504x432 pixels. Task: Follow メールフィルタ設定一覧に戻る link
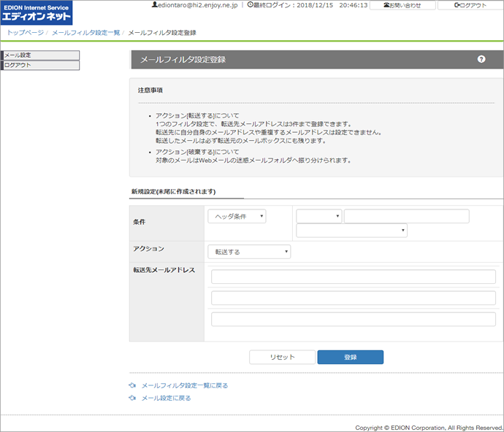pos(185,385)
